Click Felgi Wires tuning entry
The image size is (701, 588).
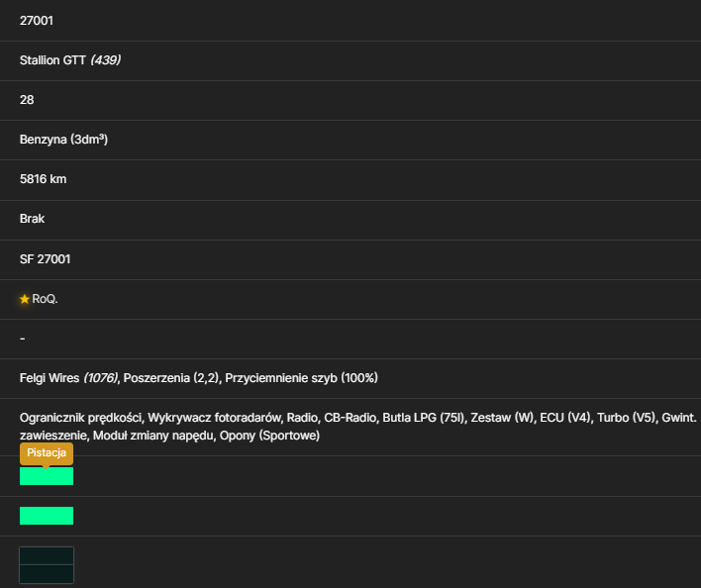pos(69,378)
